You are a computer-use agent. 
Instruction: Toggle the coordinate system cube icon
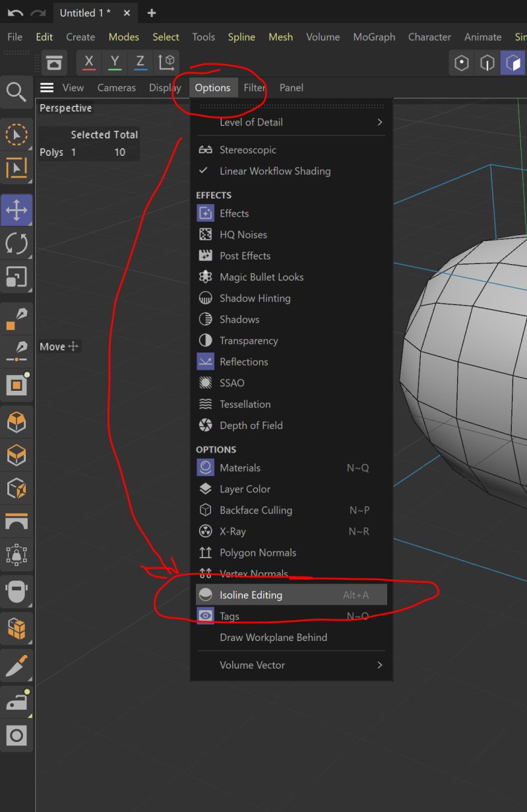pyautogui.click(x=167, y=63)
